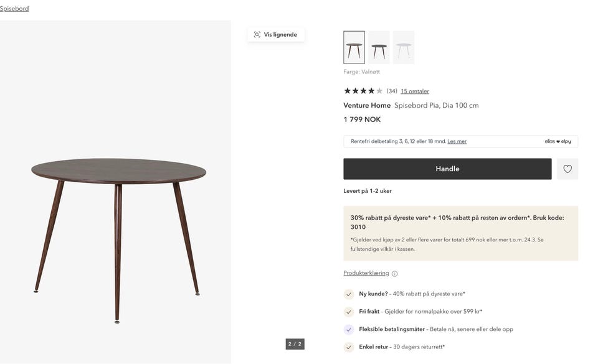Click the Vis lignende search icon

[257, 35]
